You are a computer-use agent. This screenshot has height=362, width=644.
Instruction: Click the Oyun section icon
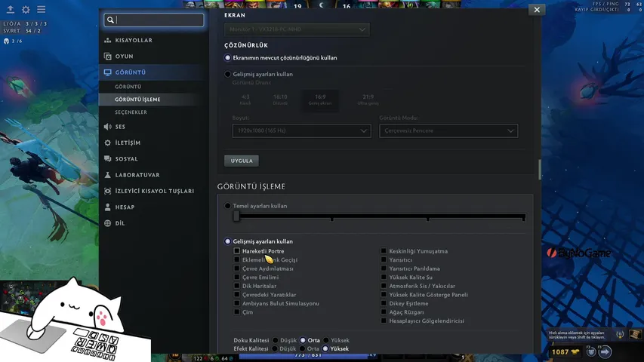(108, 57)
